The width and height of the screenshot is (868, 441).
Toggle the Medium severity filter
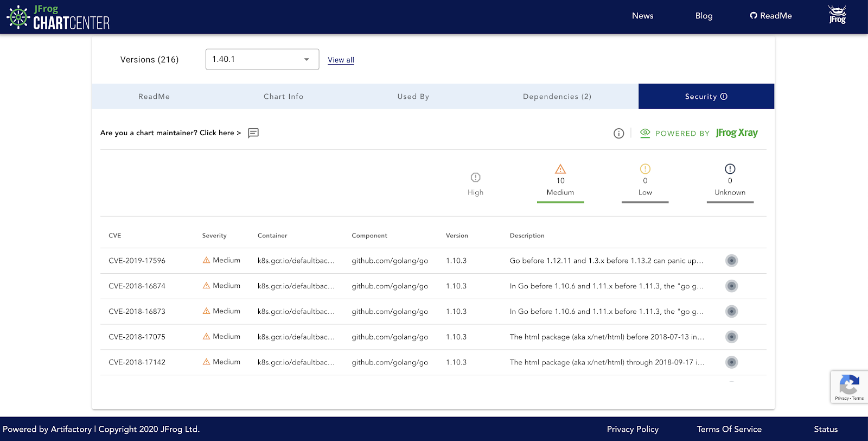tap(560, 181)
